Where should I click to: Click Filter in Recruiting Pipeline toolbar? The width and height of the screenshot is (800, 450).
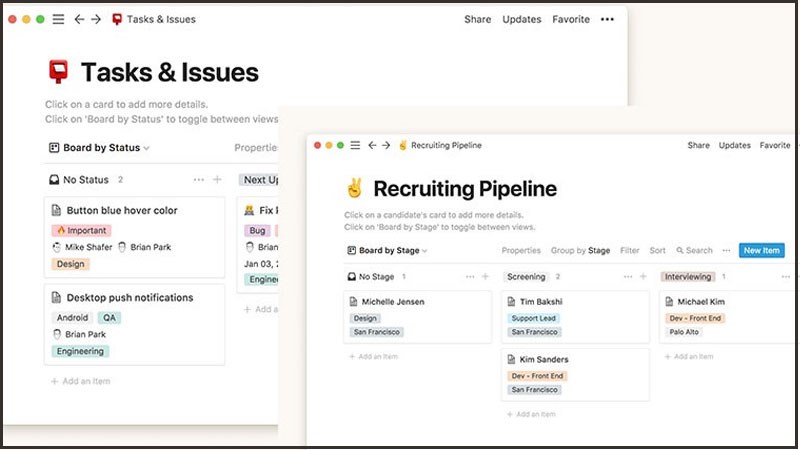click(629, 251)
